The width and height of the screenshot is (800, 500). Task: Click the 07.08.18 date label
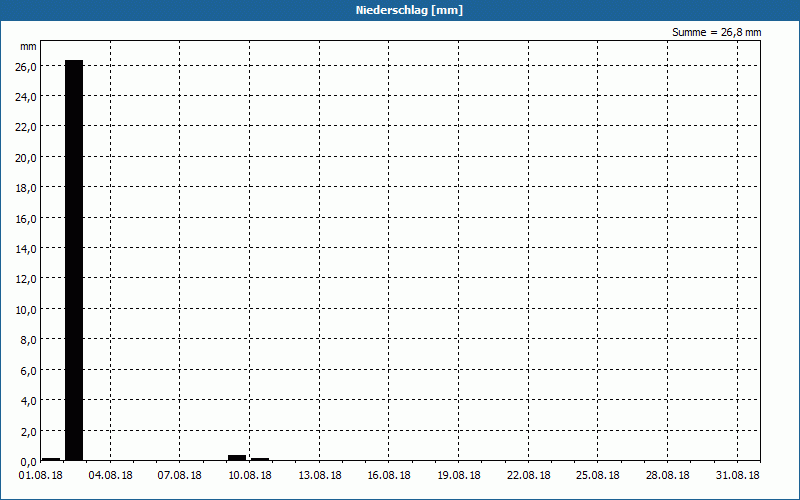click(180, 476)
